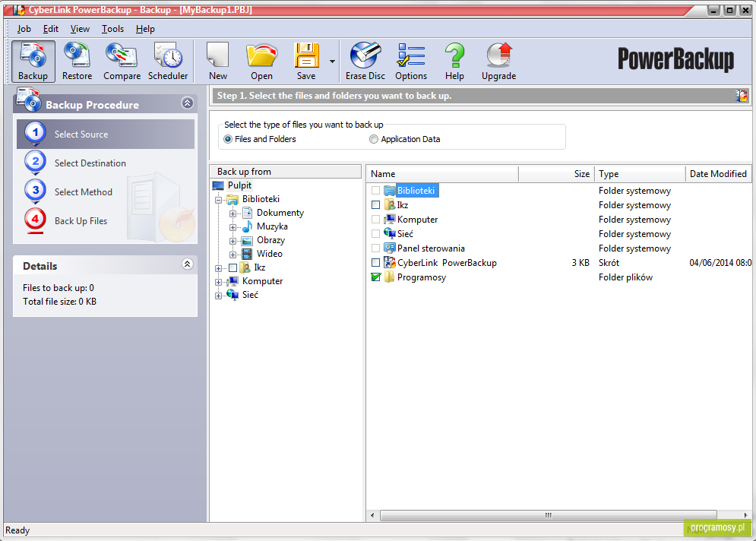Screen dimensions: 756x541
Task: Sort list by Name column header
Action: coord(442,173)
